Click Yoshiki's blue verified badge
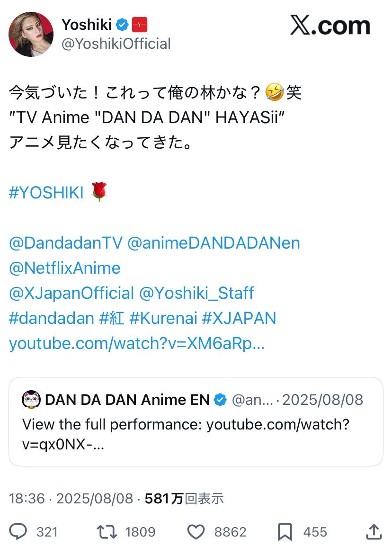The width and height of the screenshot is (392, 555). coord(122,24)
